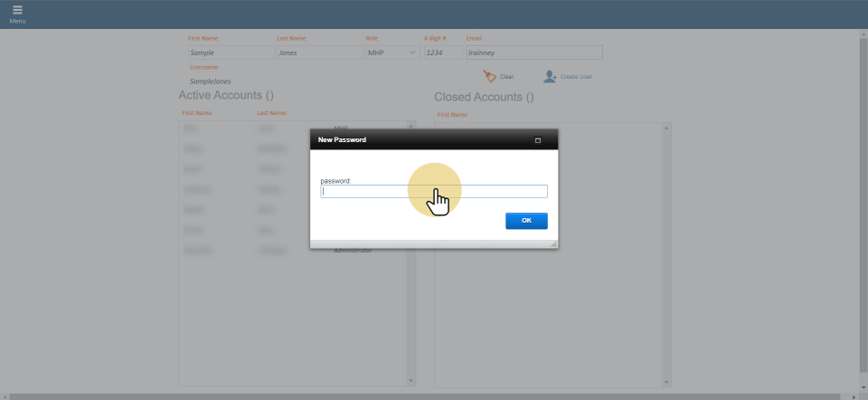Click the Last Name field with Jones
Viewport: 868px width, 400px height.
[x=318, y=53]
